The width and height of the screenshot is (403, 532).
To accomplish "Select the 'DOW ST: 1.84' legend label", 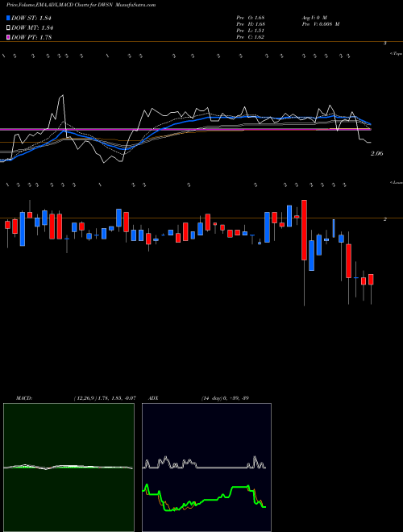I will 32,18.
